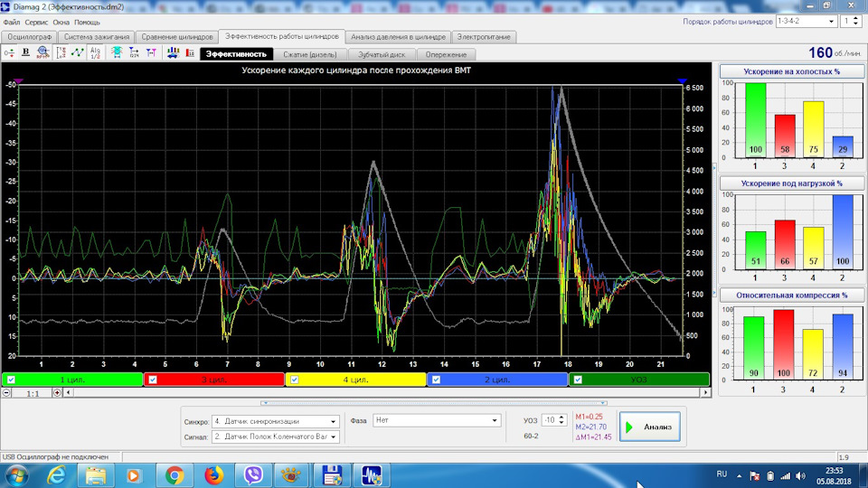Viewport: 868px width, 488px height.
Task: Open the Синхро dropdown
Action: coord(275,422)
